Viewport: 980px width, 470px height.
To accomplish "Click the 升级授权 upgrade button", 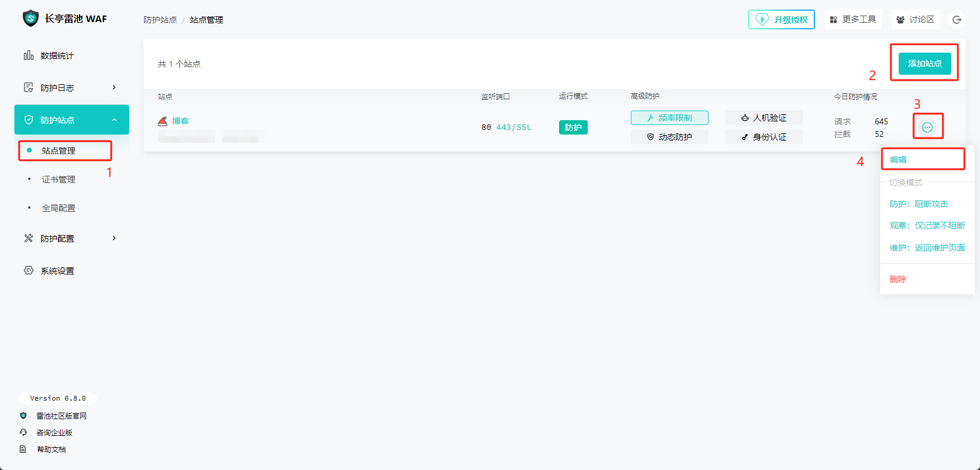I will click(781, 20).
